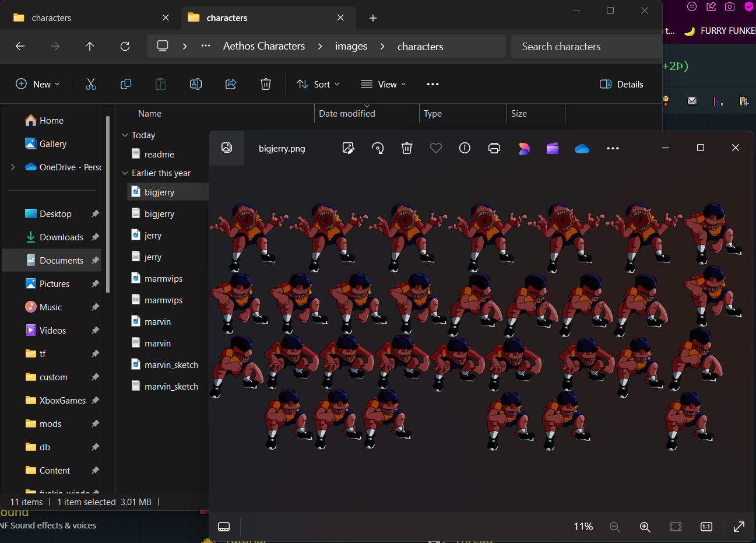This screenshot has height=543, width=756.
Task: Edit image with Microsoft Designer
Action: tap(524, 148)
